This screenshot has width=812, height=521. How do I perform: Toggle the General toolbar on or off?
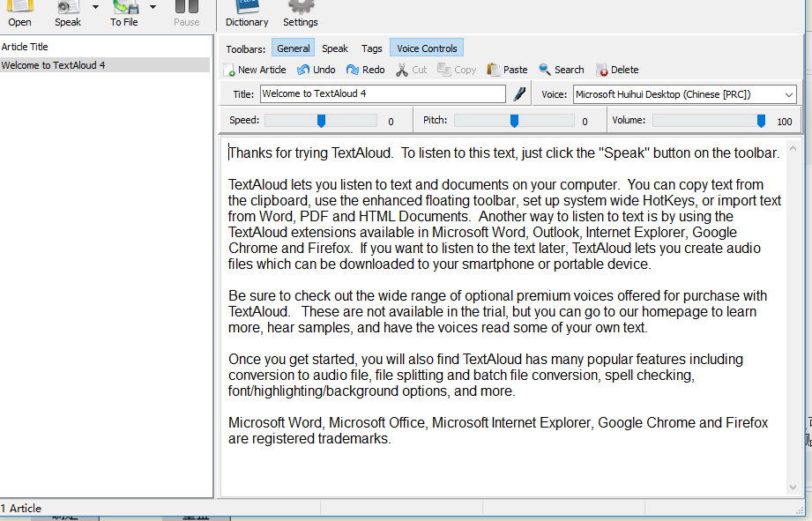coord(293,48)
